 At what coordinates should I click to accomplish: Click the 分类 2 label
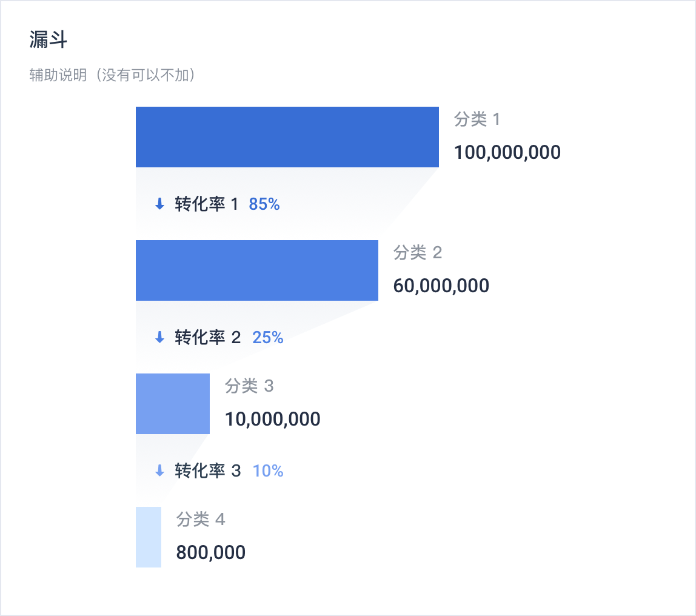pos(418,253)
